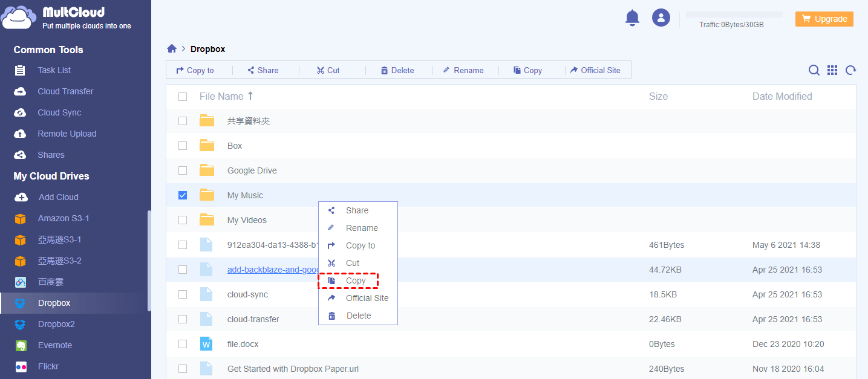868x379 pixels.
Task: Click the Cloud Transfer icon in sidebar
Action: point(20,91)
